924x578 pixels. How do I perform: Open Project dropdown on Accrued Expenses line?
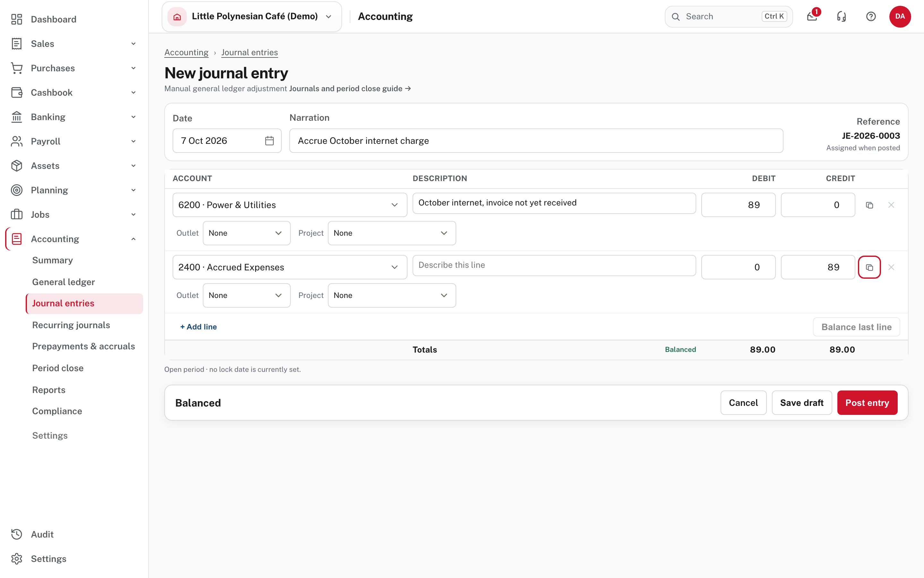[392, 295]
